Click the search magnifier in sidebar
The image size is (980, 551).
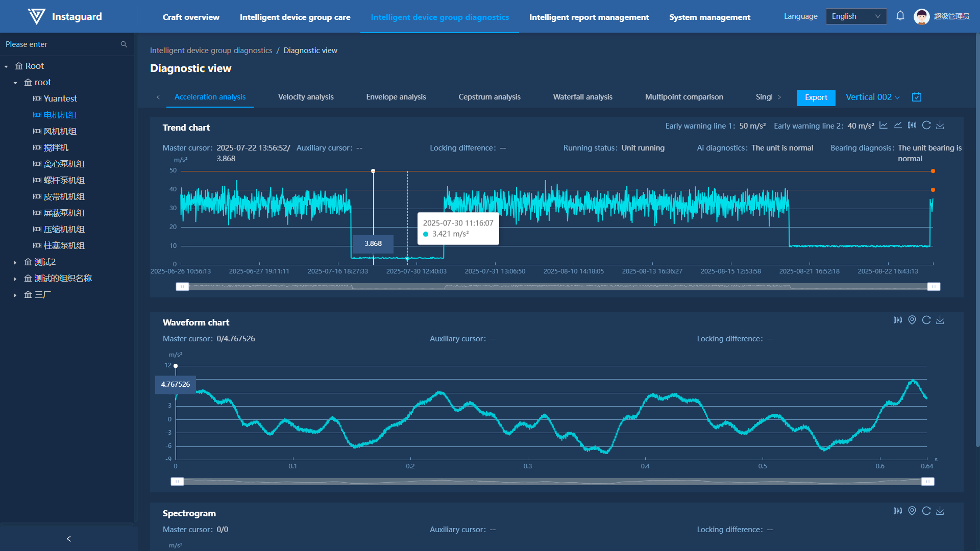(124, 44)
